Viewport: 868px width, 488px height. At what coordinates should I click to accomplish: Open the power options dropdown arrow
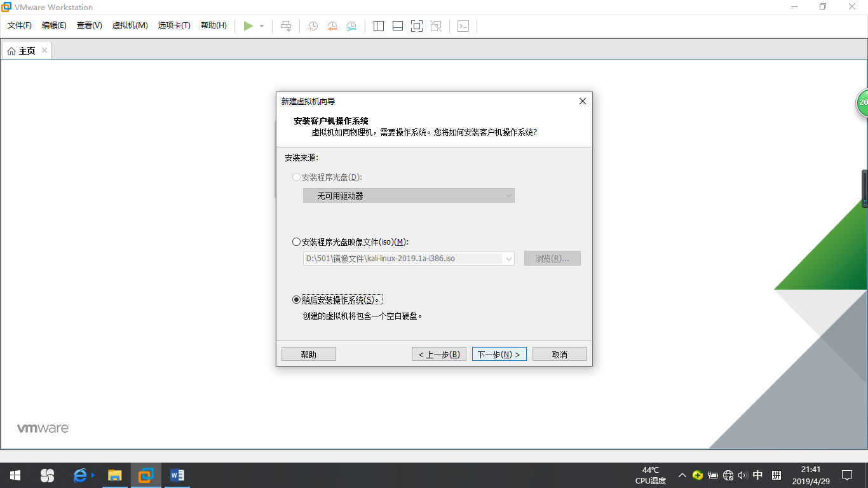coord(262,26)
